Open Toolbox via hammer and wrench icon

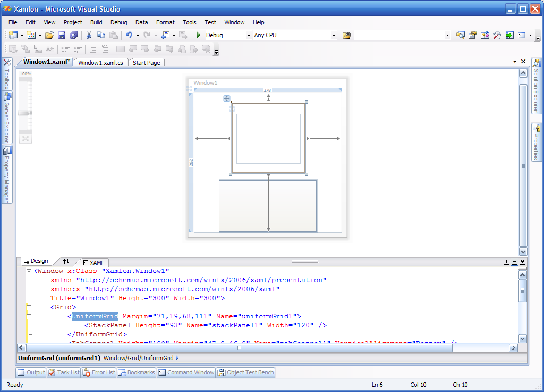tap(497, 35)
